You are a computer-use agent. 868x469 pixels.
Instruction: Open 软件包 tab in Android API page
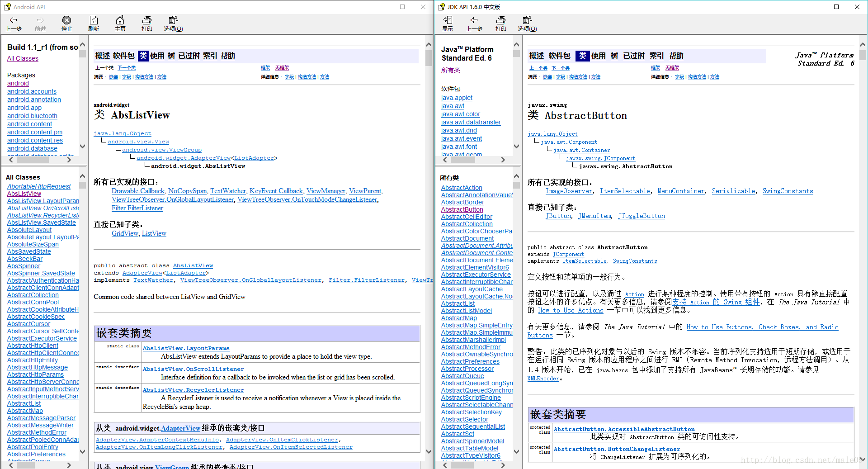pos(124,56)
